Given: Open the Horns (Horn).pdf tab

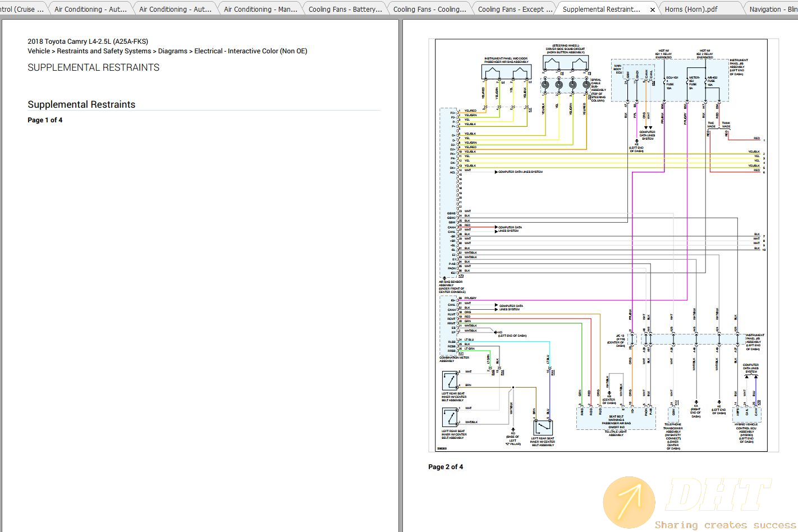Looking at the screenshot, I should tap(691, 9).
